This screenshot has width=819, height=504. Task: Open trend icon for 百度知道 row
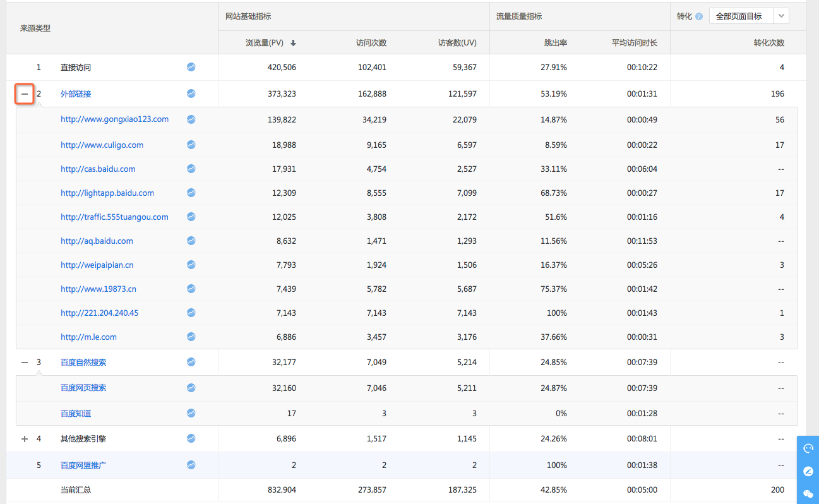coord(191,413)
